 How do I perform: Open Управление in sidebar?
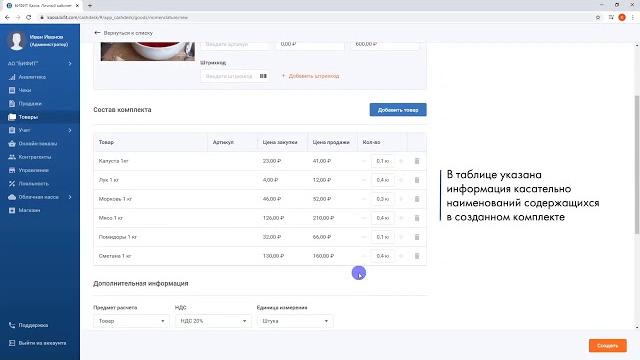click(33, 170)
